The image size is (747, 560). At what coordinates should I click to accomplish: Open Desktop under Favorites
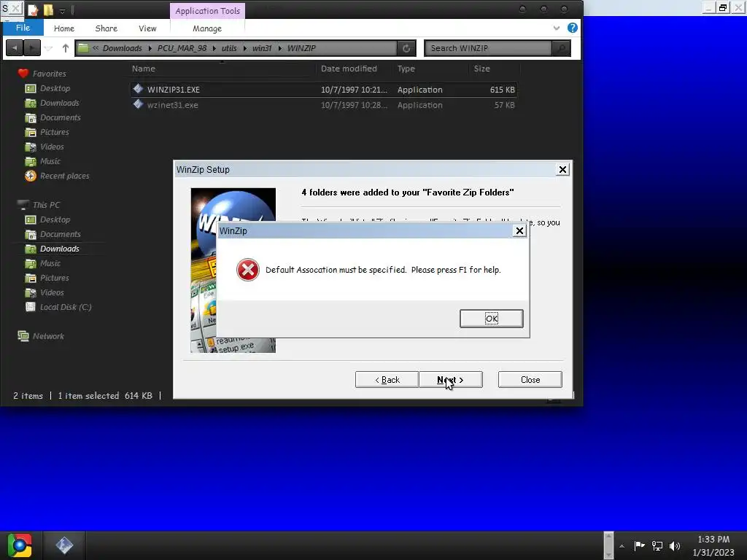[x=55, y=88]
